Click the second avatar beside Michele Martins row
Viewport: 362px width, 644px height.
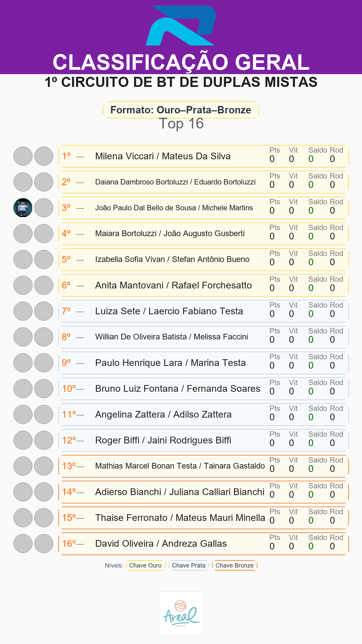click(44, 208)
